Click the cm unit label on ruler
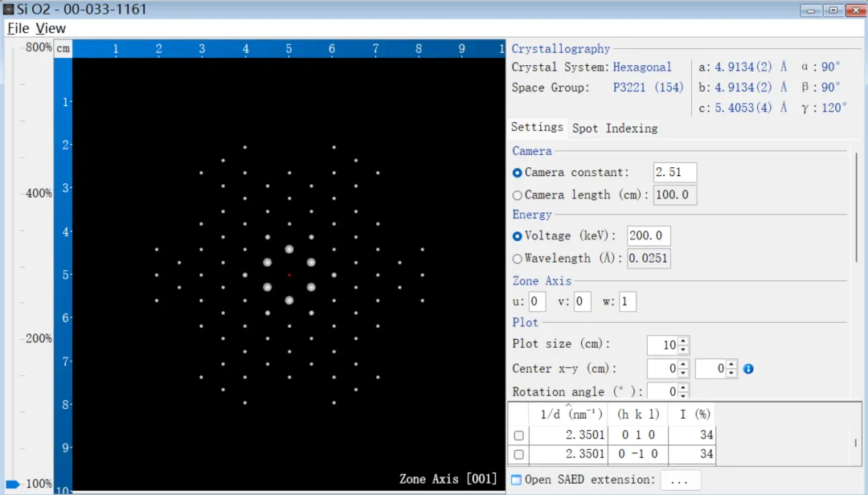Viewport: 868px width, 495px height. tap(63, 49)
